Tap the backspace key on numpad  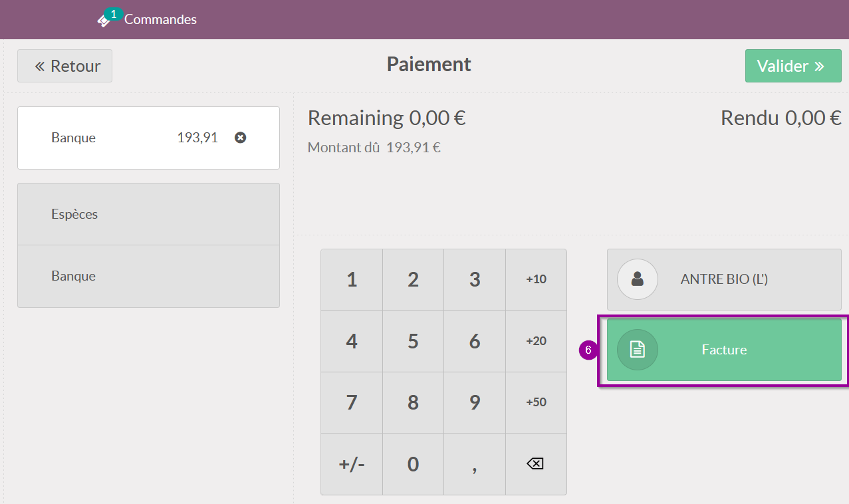click(x=536, y=464)
